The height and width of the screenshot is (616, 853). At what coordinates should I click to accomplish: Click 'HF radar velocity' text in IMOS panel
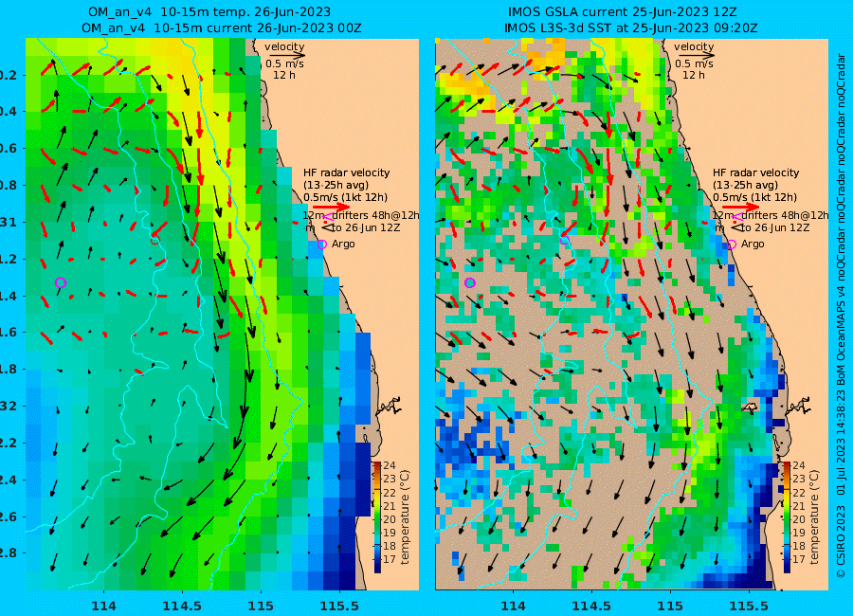coord(756,172)
